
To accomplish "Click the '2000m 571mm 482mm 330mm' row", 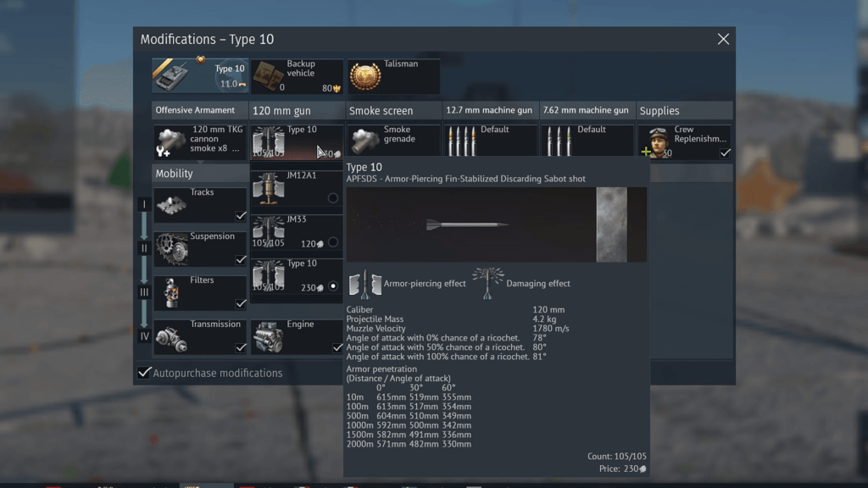I will 409,444.
